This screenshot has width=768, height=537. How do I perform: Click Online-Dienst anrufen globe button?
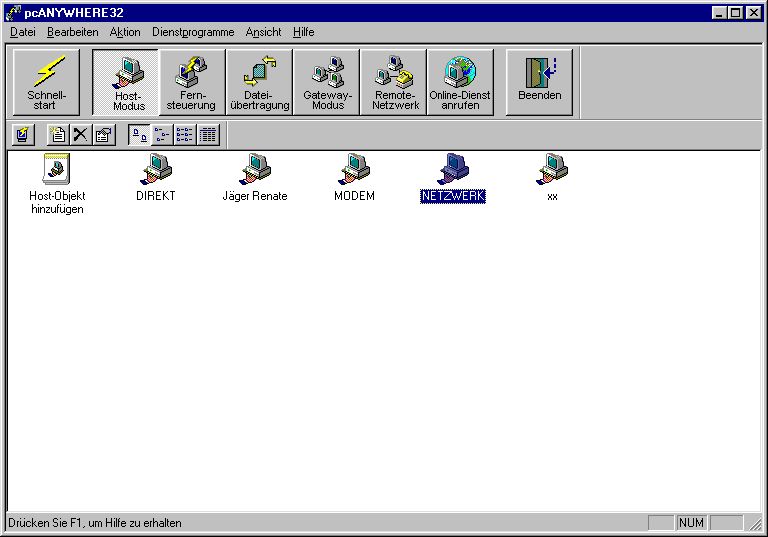(460, 82)
